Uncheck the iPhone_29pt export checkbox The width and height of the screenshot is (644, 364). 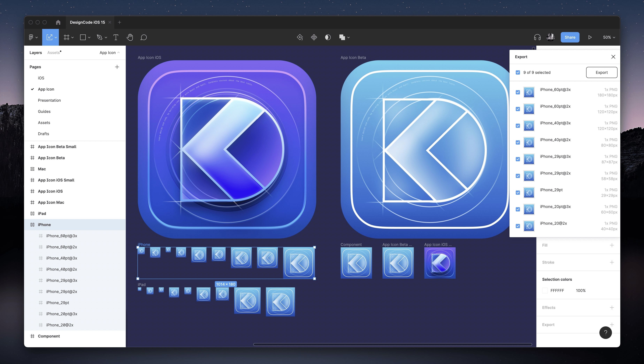tap(518, 192)
